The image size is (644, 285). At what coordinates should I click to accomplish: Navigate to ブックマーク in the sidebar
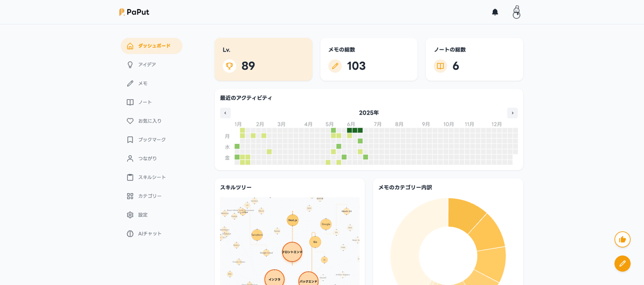[x=151, y=140]
